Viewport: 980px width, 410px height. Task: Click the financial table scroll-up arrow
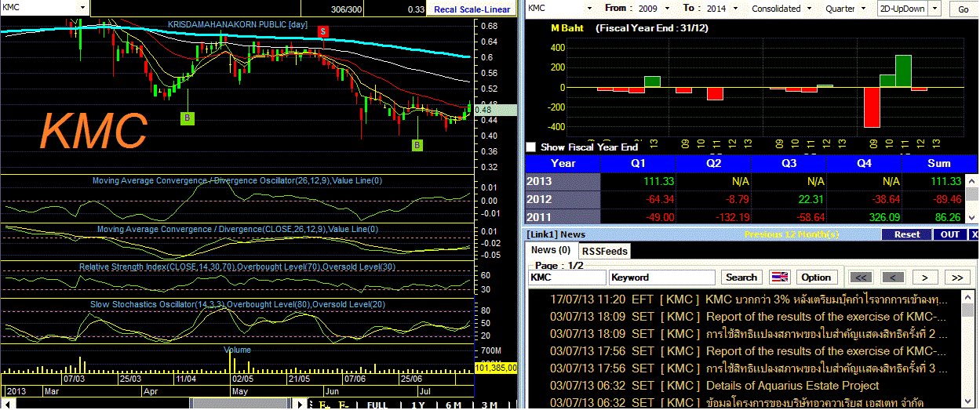[x=972, y=181]
